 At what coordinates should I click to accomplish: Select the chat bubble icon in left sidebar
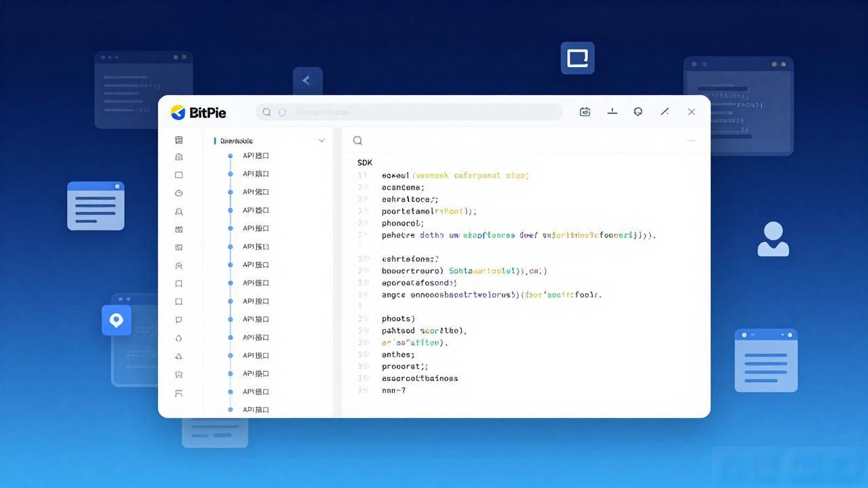point(179,320)
